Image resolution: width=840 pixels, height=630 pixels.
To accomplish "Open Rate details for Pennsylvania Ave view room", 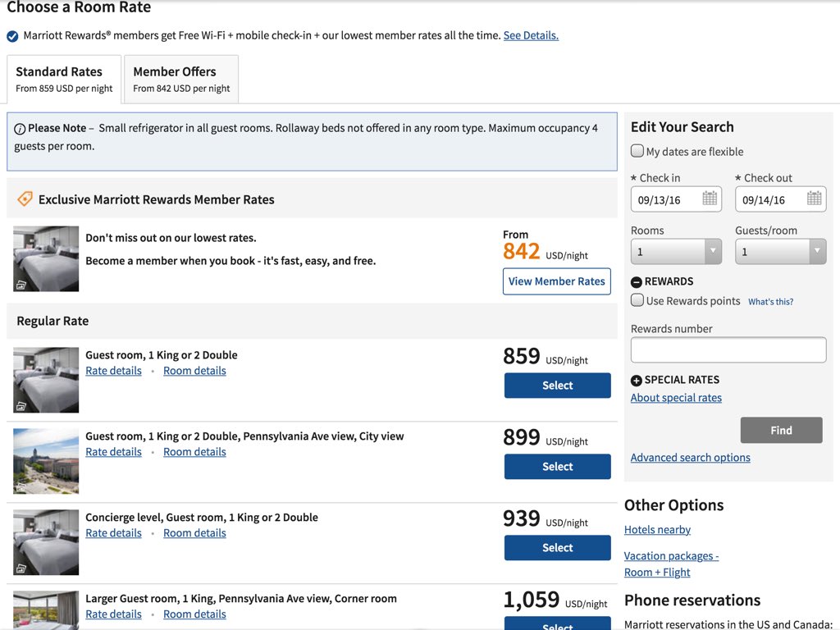I will [x=113, y=452].
